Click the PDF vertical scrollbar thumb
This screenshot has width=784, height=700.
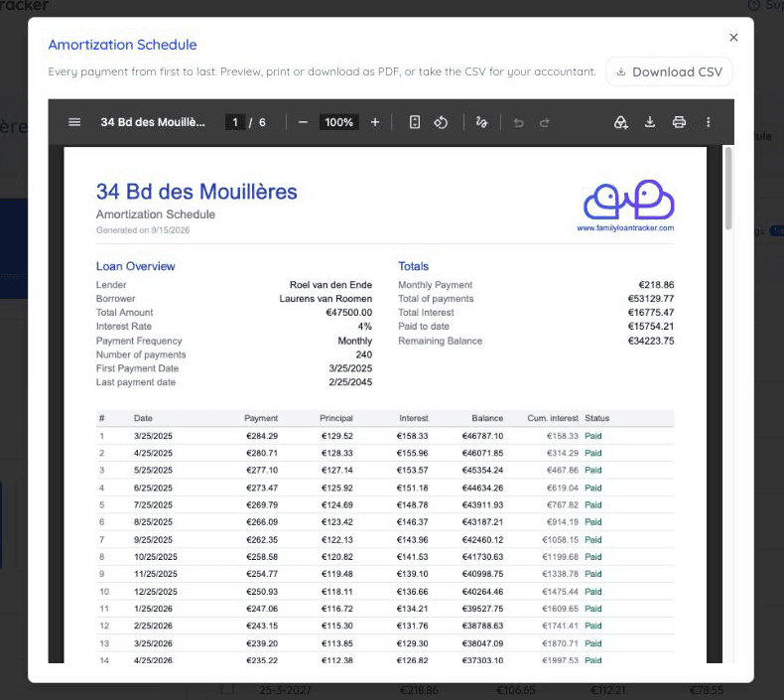728,188
